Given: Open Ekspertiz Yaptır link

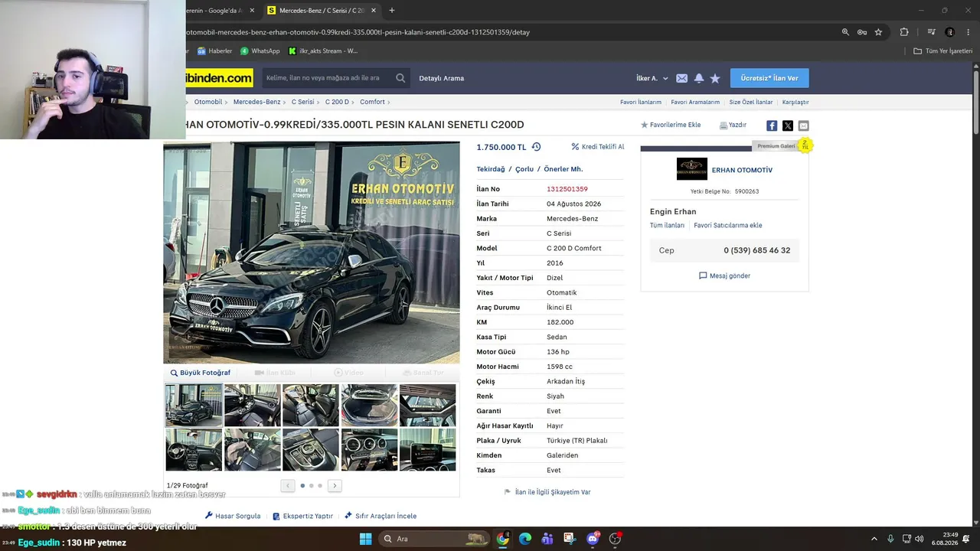Looking at the screenshot, I should (x=303, y=516).
